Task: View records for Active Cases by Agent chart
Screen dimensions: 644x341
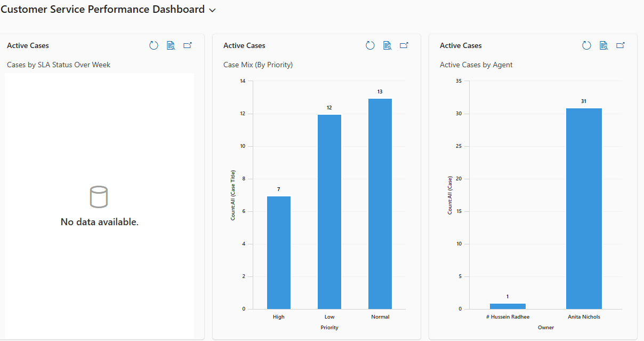Action: [x=603, y=46]
